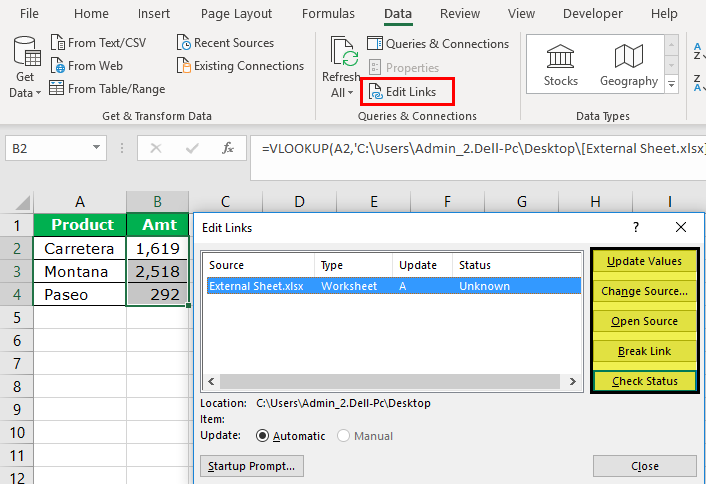706x484 pixels.
Task: Click the links list horizontal scrollbar
Action: pos(389,381)
